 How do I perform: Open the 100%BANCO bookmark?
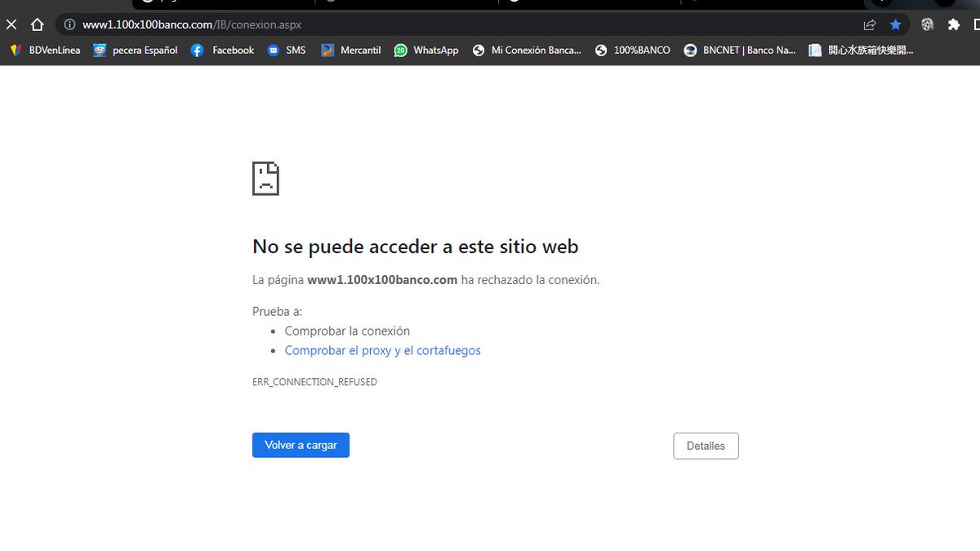pyautogui.click(x=633, y=51)
